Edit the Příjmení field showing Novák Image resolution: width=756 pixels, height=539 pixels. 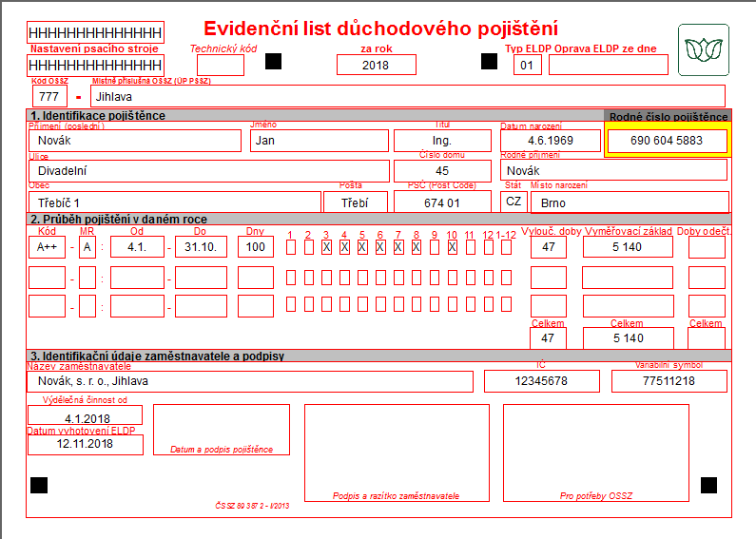[x=135, y=141]
